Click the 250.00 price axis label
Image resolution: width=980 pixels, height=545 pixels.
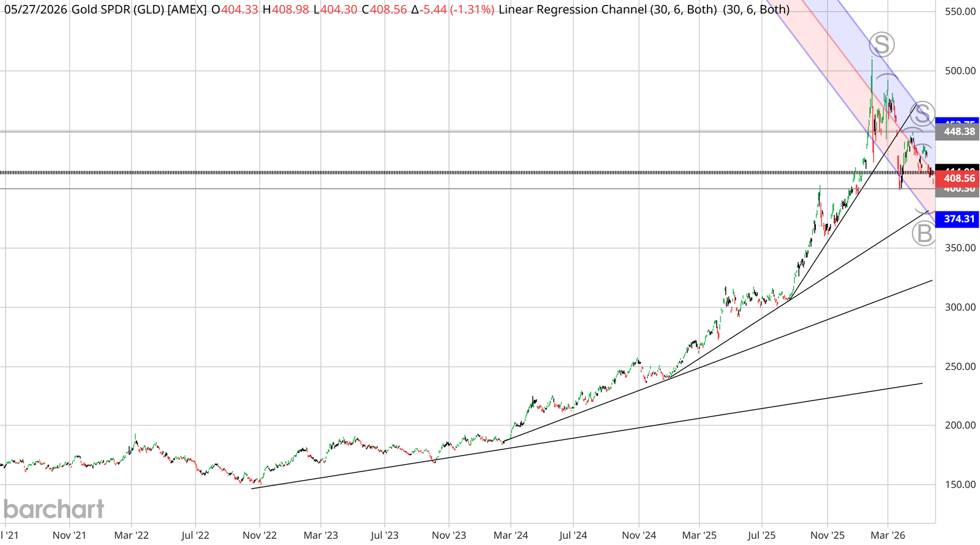[960, 367]
